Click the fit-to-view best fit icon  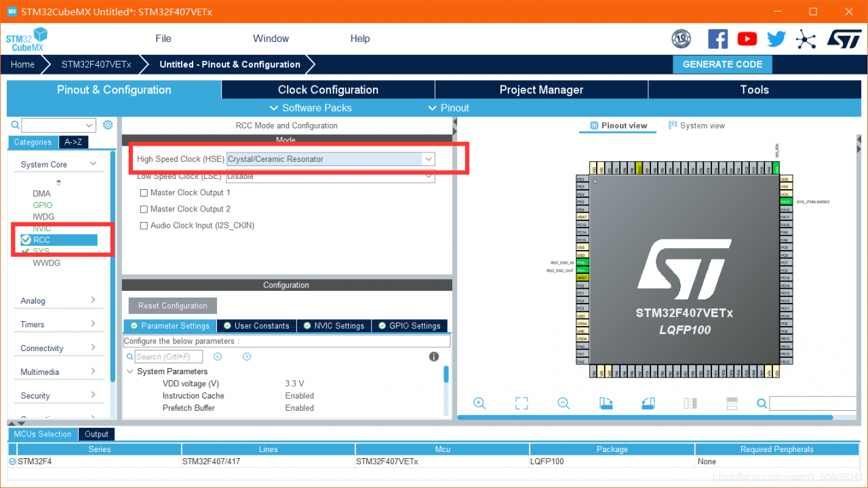click(521, 403)
